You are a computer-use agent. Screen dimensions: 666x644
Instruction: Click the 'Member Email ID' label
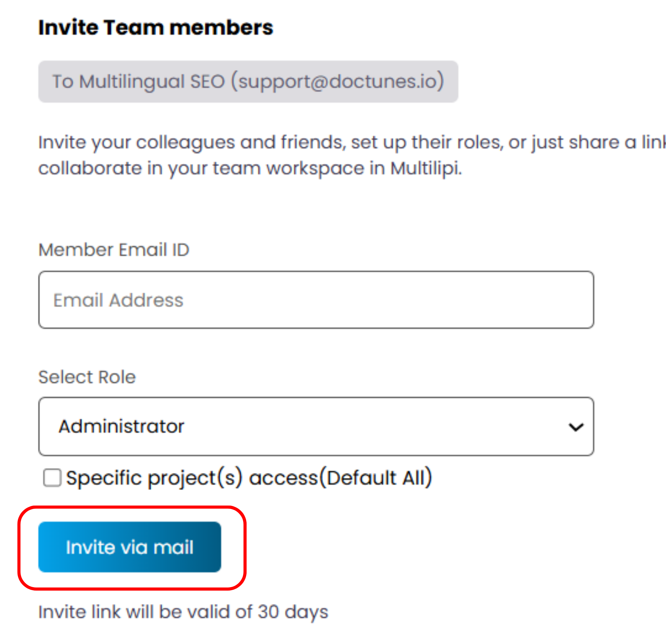[x=114, y=249]
